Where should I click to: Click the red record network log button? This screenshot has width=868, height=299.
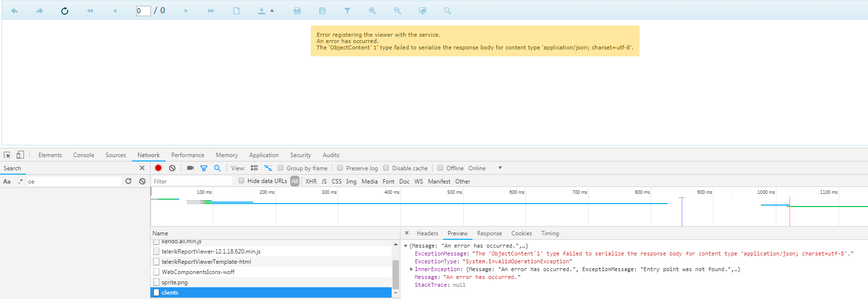158,168
